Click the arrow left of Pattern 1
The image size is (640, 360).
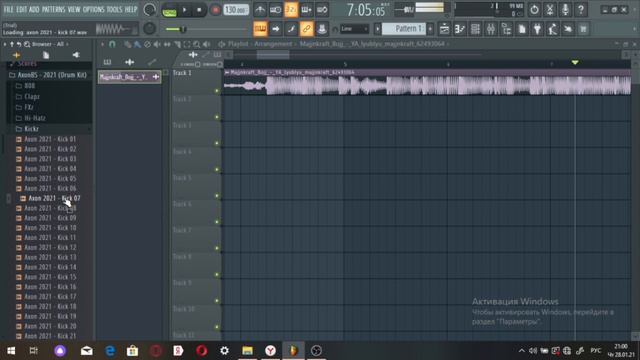click(x=378, y=29)
